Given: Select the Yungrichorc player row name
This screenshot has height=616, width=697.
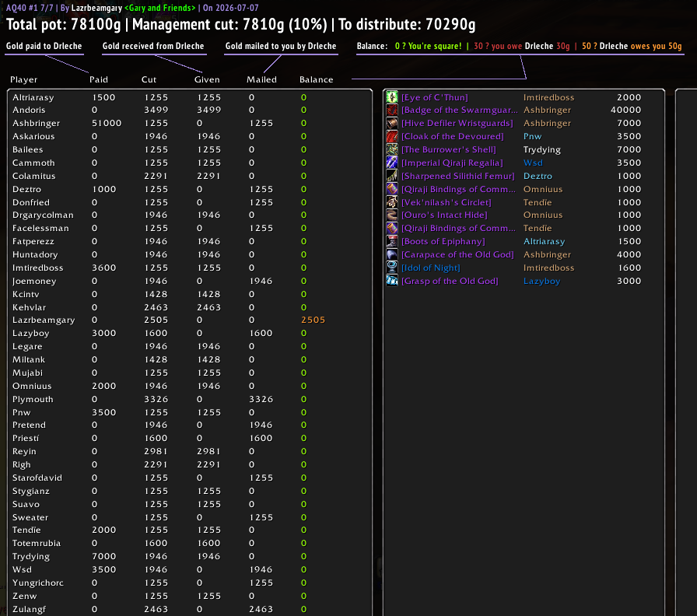Looking at the screenshot, I should (x=38, y=583).
